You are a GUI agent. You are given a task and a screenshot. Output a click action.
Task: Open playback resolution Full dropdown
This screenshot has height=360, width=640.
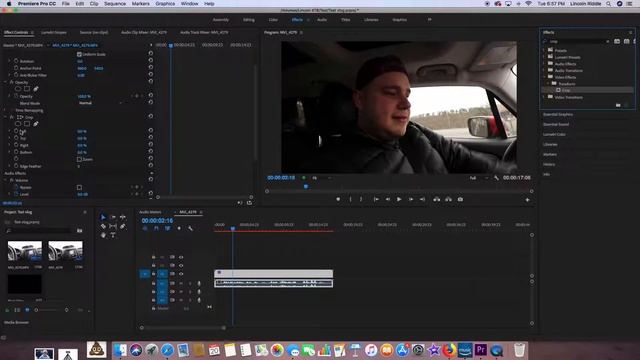point(479,178)
